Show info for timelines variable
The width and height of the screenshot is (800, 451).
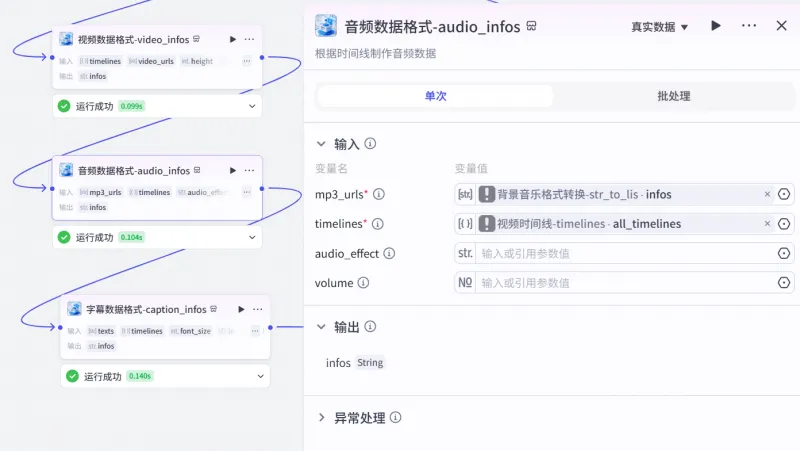coord(378,223)
